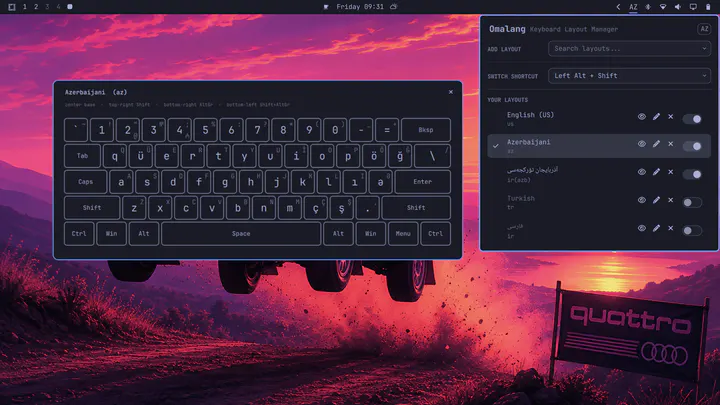Enable the Turkish layout switch
This screenshot has height=405, width=720.
click(x=692, y=202)
